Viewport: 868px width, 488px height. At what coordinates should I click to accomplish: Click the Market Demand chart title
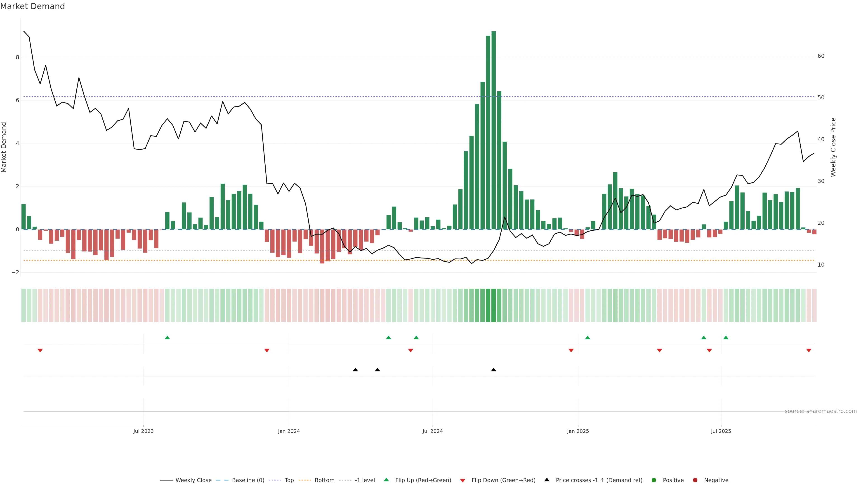[32, 6]
